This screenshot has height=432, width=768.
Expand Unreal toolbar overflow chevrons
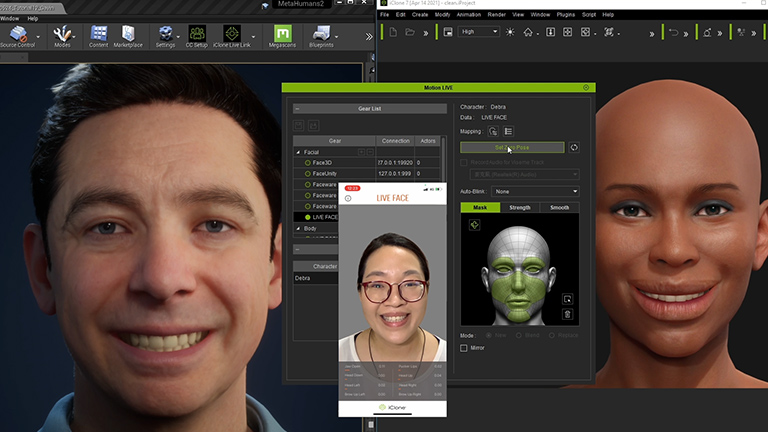[x=369, y=36]
